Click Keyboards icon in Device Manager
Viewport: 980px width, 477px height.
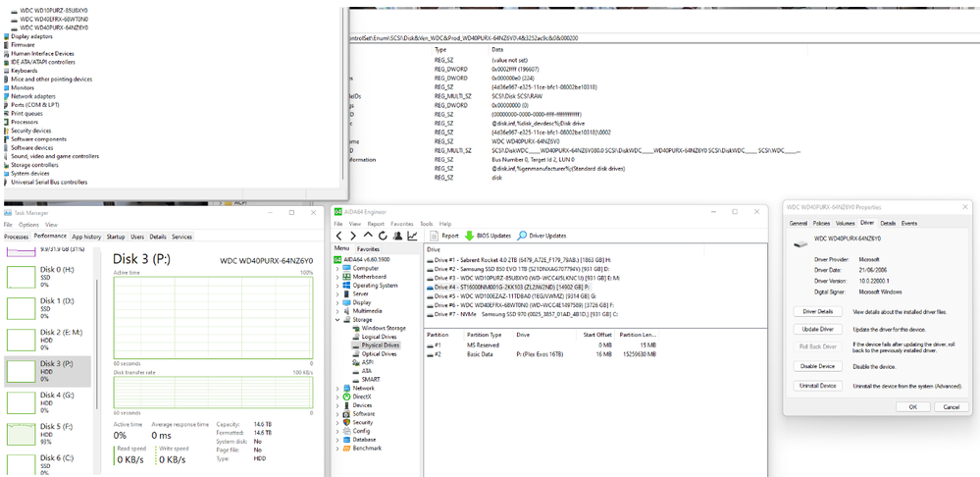(x=7, y=71)
